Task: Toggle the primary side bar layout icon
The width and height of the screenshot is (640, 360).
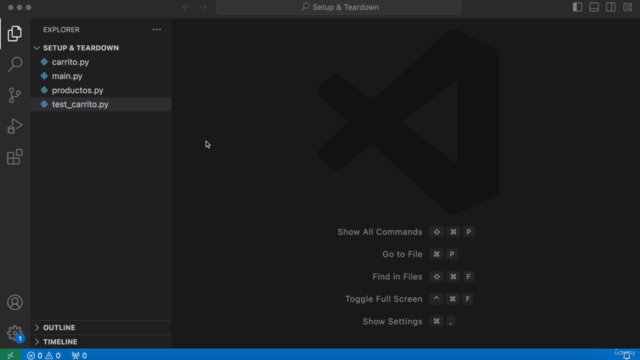Action: pos(577,7)
